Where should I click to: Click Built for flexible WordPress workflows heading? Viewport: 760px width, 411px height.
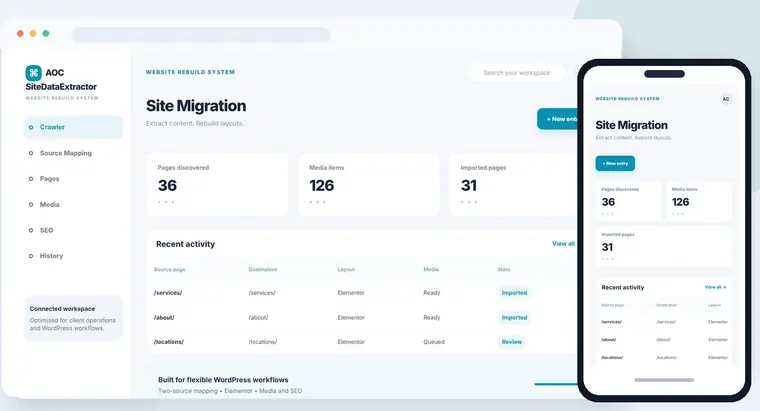(x=223, y=380)
